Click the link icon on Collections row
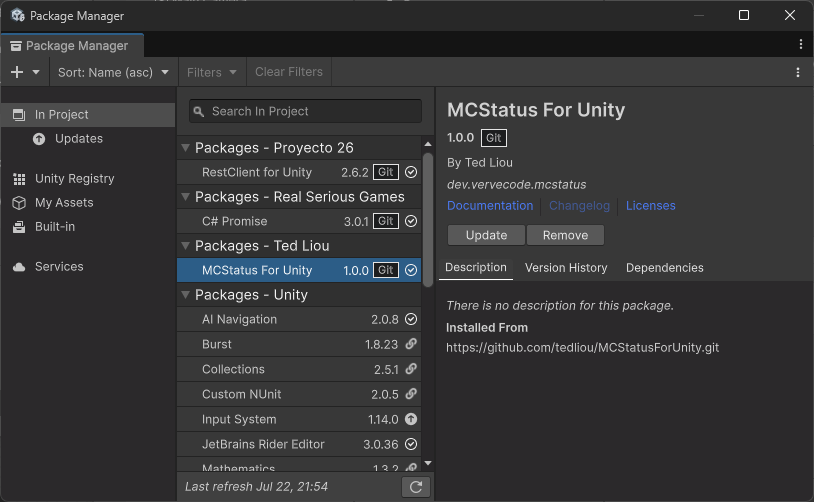 (411, 369)
